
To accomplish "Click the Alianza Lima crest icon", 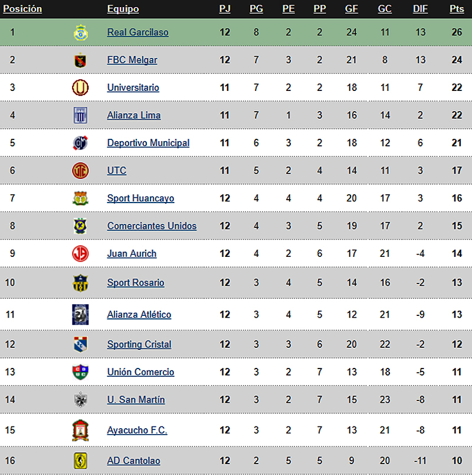I will pos(80,115).
